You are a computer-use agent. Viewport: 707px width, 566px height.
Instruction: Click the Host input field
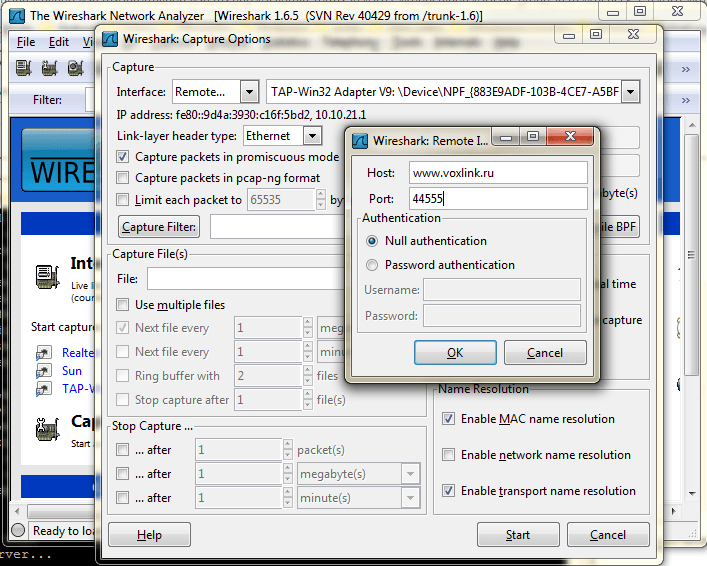tap(498, 173)
